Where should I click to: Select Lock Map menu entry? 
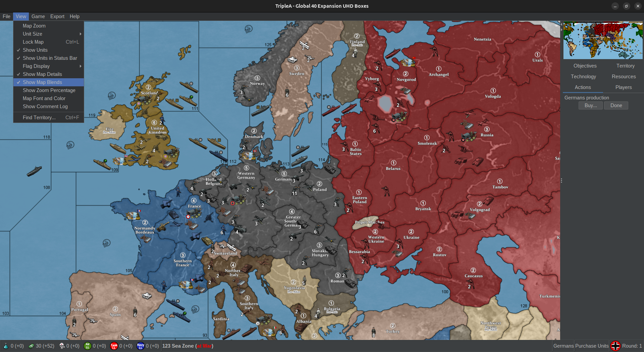[49, 42]
